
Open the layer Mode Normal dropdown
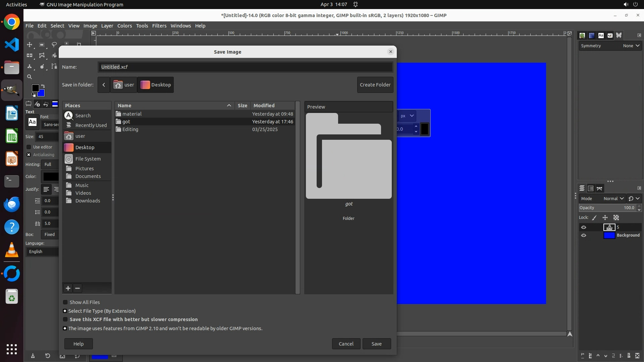point(613,198)
